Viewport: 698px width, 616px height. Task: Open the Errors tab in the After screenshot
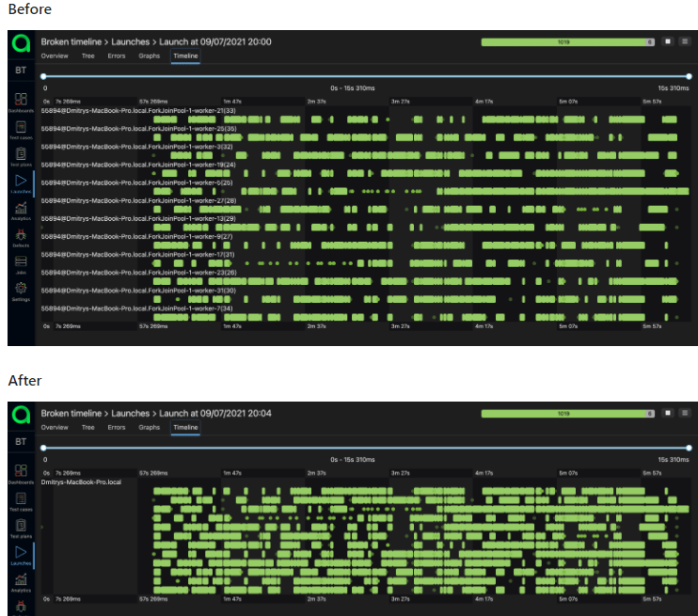117,427
